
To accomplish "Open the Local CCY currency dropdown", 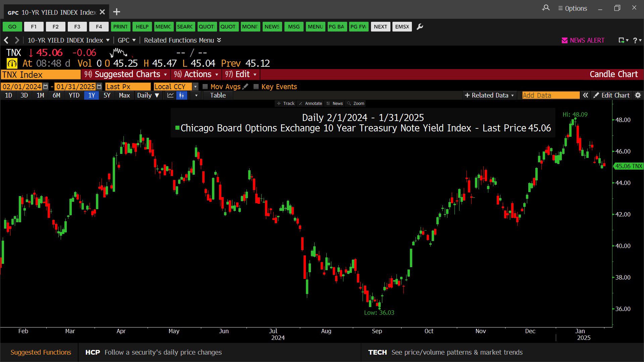I will click(195, 86).
